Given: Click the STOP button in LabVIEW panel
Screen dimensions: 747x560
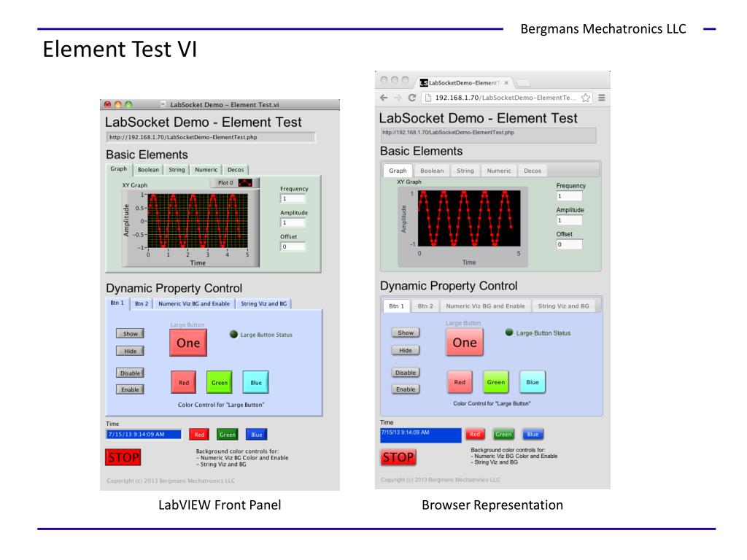Looking at the screenshot, I should click(123, 457).
